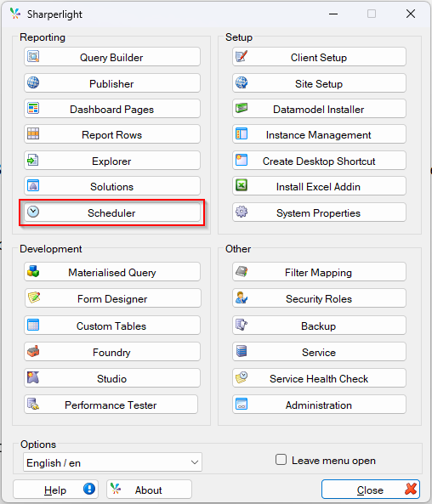Click the table icon for Custom Tables
Image resolution: width=432 pixels, height=504 pixels.
pos(33,325)
